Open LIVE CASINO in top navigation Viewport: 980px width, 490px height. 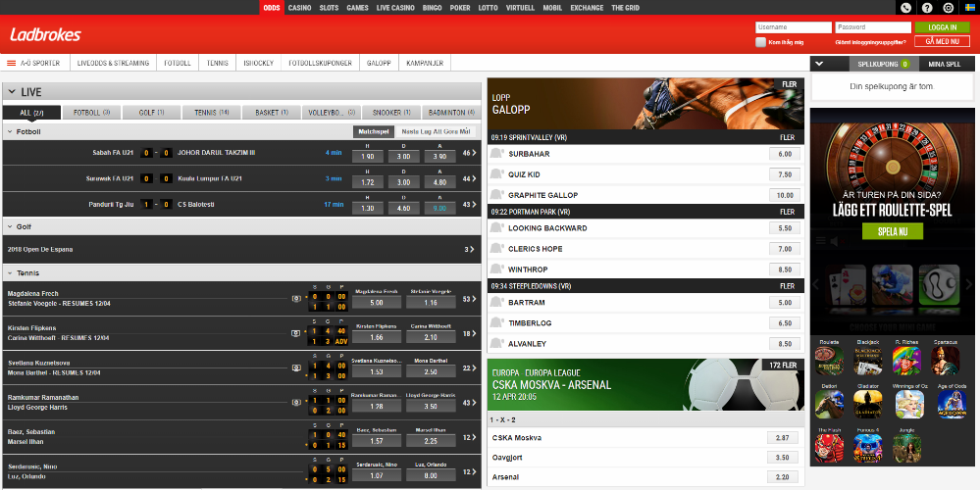(395, 8)
